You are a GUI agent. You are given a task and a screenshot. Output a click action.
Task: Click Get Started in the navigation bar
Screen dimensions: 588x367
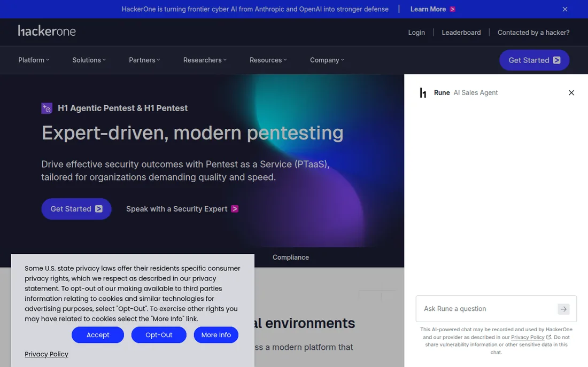click(534, 60)
